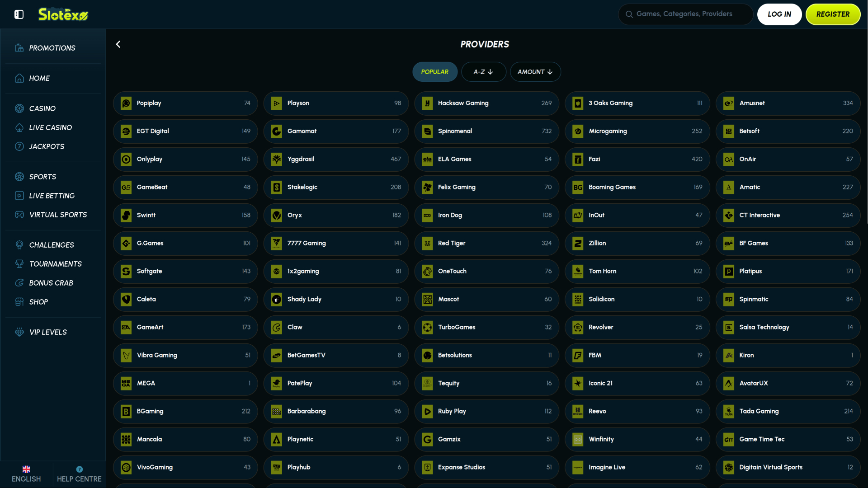Select the Jackpots icon in the sidebar
This screenshot has height=488, width=868.
[x=19, y=146]
